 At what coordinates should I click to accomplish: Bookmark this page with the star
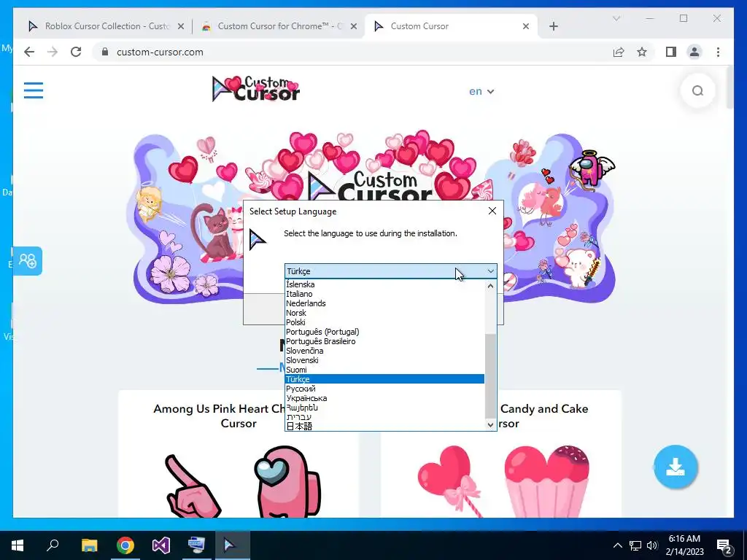pos(642,52)
